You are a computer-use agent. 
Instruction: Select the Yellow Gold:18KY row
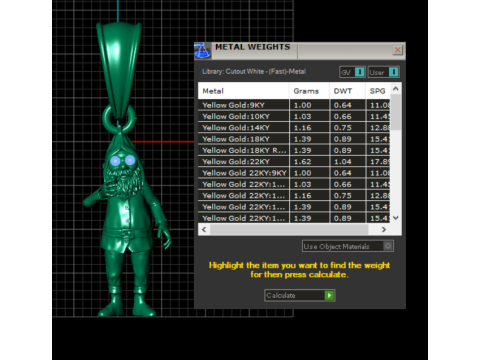click(294, 139)
